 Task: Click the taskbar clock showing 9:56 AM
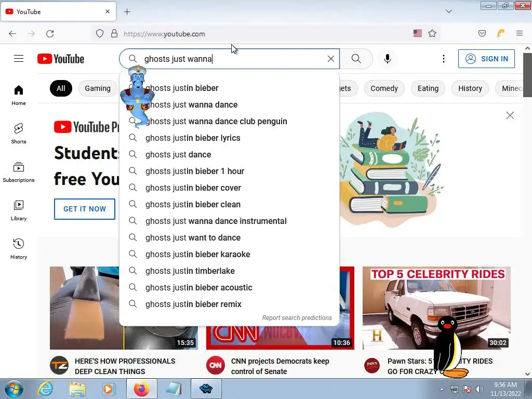[505, 389]
